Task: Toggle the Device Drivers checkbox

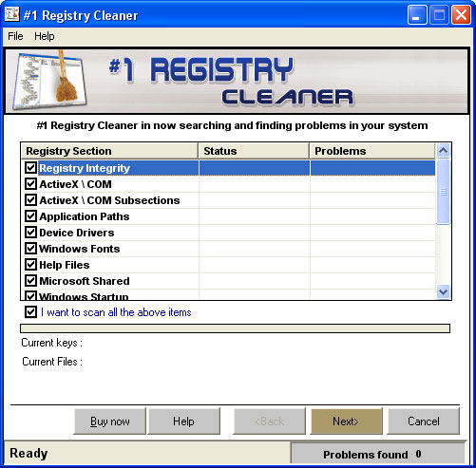Action: point(30,232)
